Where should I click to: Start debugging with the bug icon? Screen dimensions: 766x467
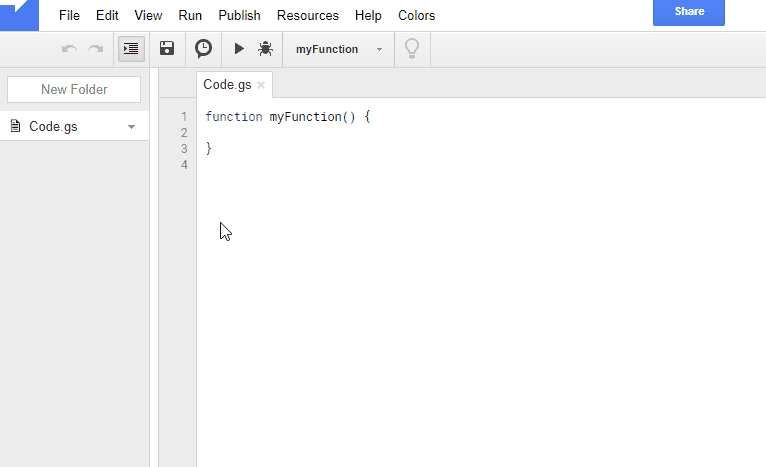(265, 48)
